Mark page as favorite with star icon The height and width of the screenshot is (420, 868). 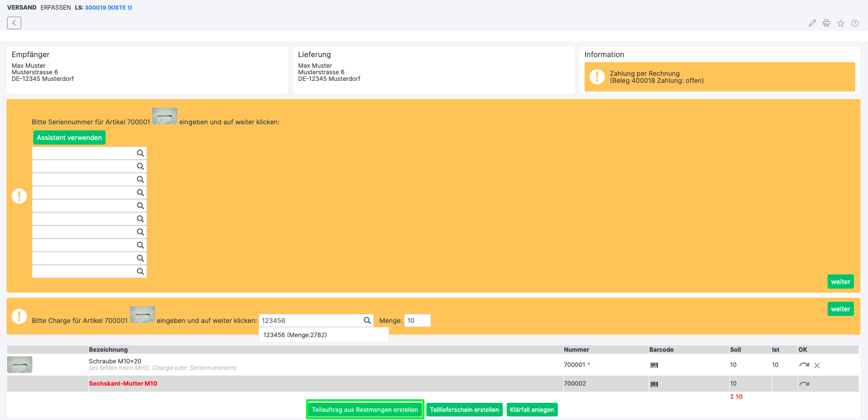[841, 23]
